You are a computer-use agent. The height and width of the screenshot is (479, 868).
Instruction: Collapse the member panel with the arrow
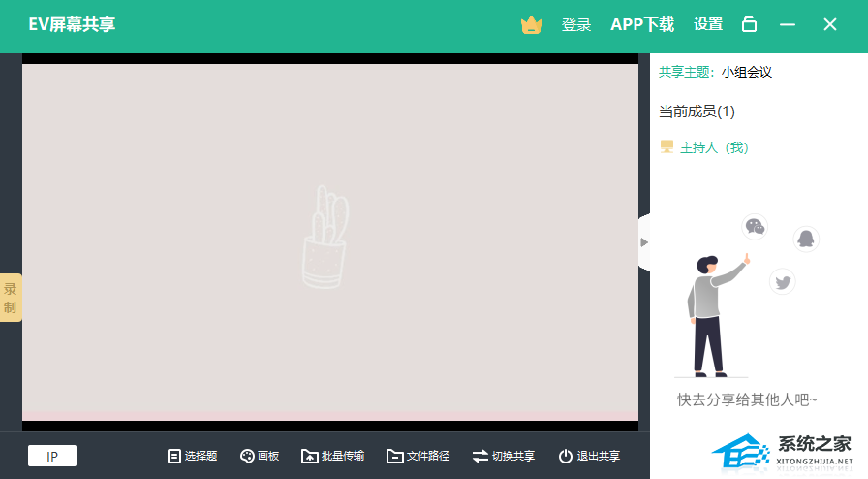644,242
